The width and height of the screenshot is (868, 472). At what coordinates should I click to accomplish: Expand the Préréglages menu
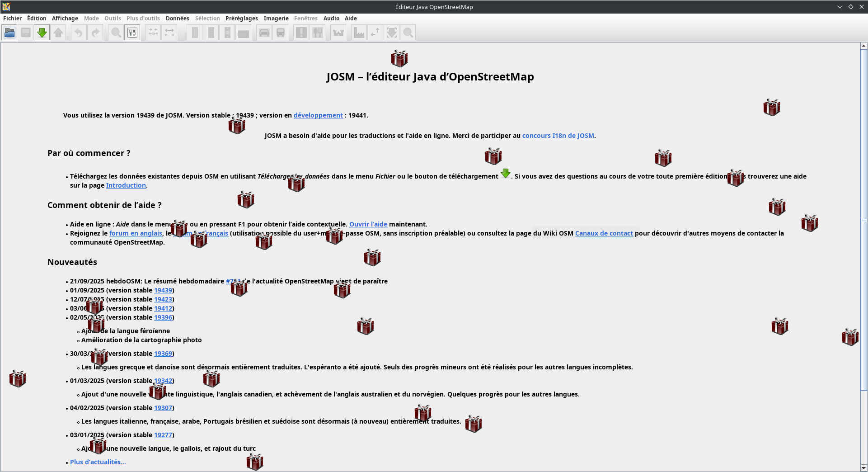241,19
